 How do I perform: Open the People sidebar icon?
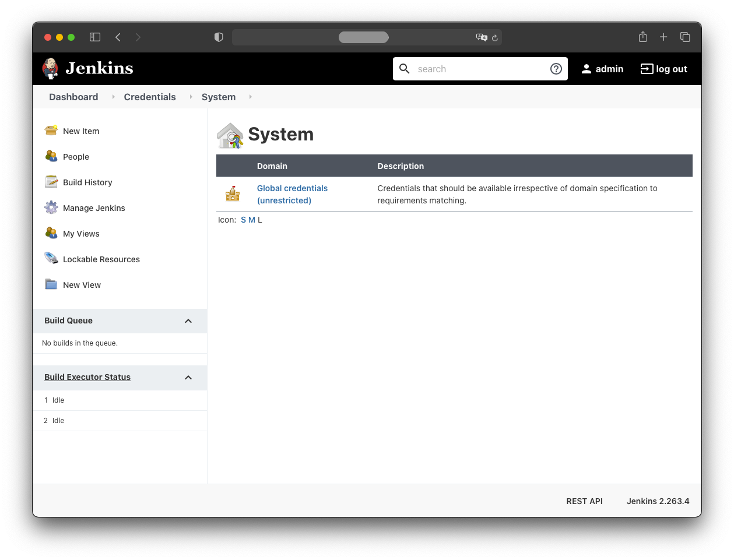click(51, 156)
